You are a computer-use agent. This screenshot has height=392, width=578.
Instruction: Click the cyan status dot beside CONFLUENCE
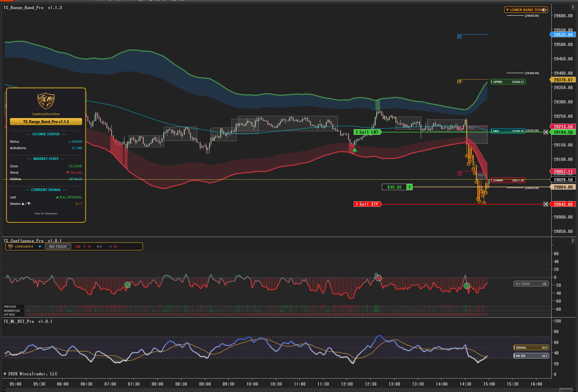pyautogui.click(x=40, y=246)
